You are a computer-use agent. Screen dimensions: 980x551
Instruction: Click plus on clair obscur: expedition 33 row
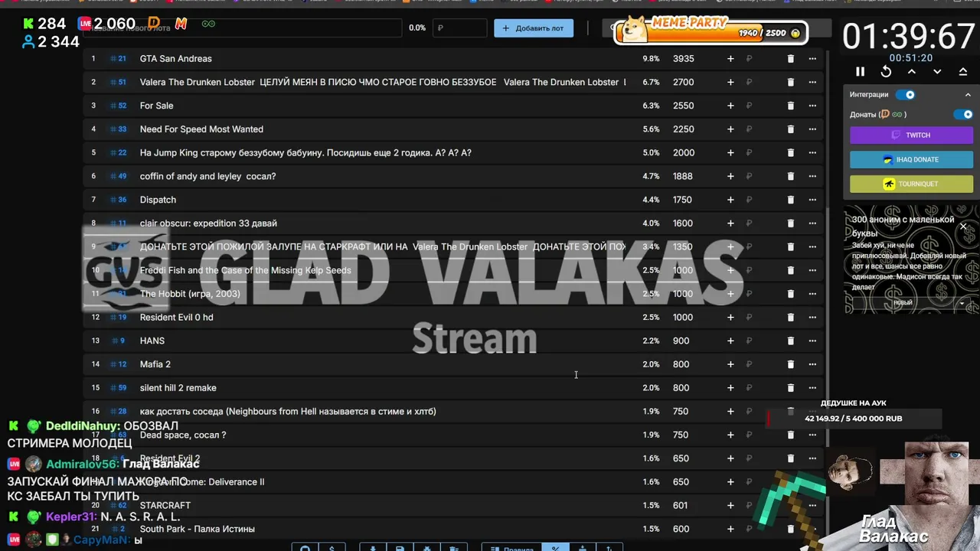click(x=730, y=223)
